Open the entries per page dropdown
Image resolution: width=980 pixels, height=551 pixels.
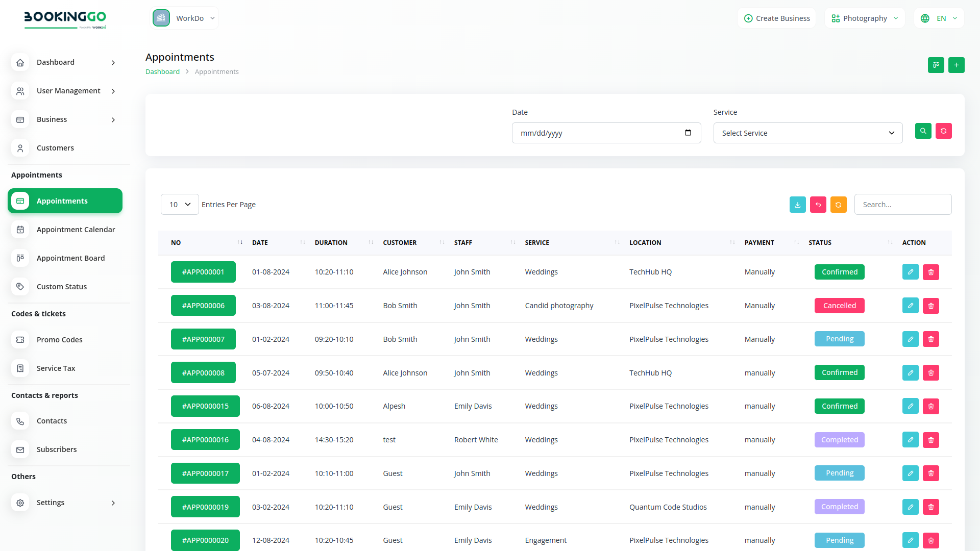[x=180, y=205]
